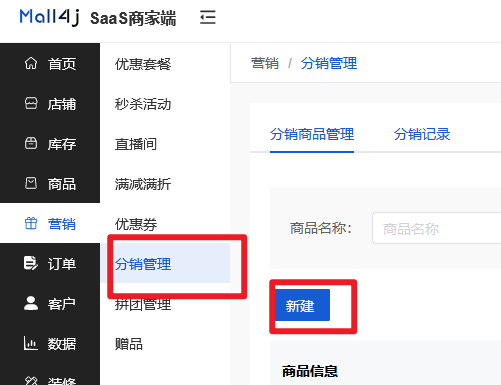Click 营销 in the breadcrumb

pyautogui.click(x=265, y=63)
